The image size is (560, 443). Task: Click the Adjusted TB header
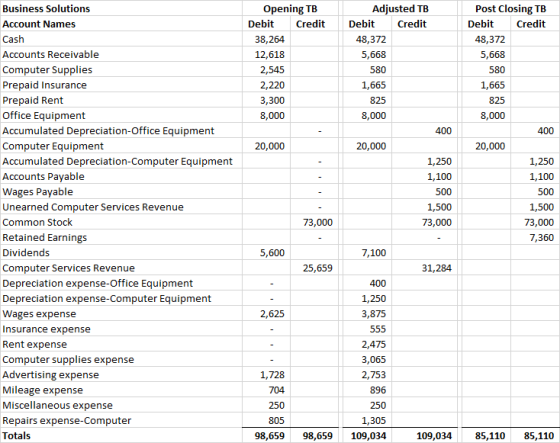(x=400, y=9)
